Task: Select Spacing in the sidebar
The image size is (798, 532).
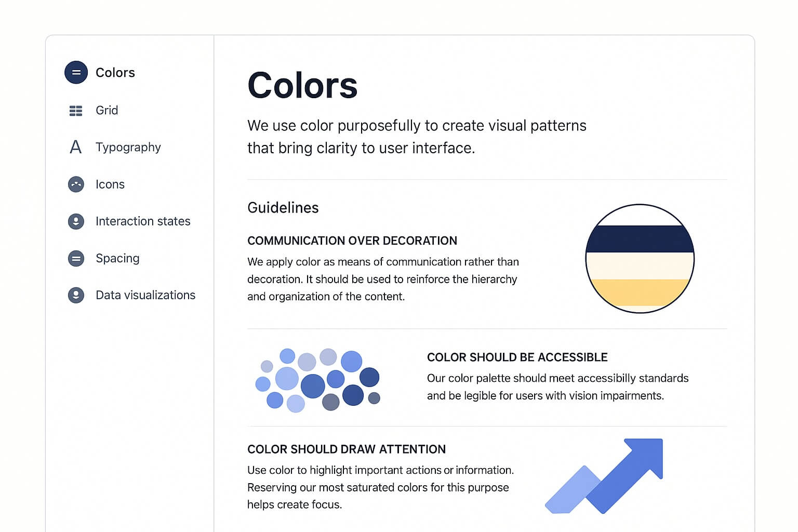Action: coord(117,259)
